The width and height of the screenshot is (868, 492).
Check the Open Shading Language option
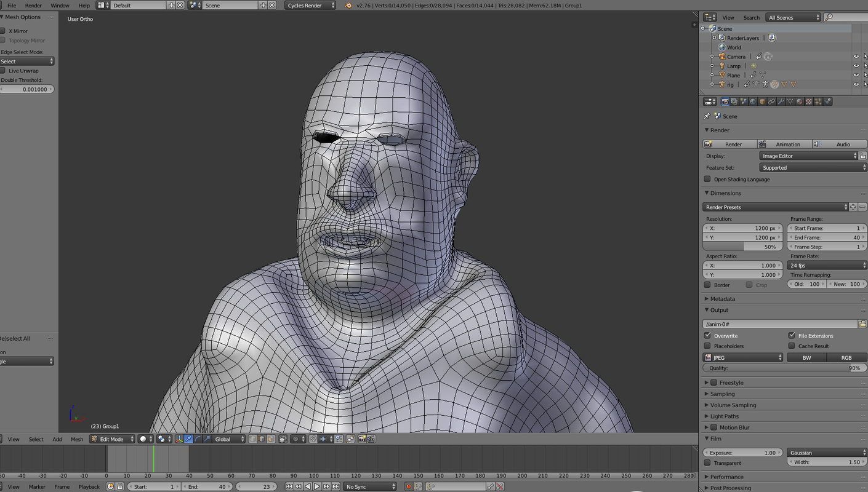point(707,179)
